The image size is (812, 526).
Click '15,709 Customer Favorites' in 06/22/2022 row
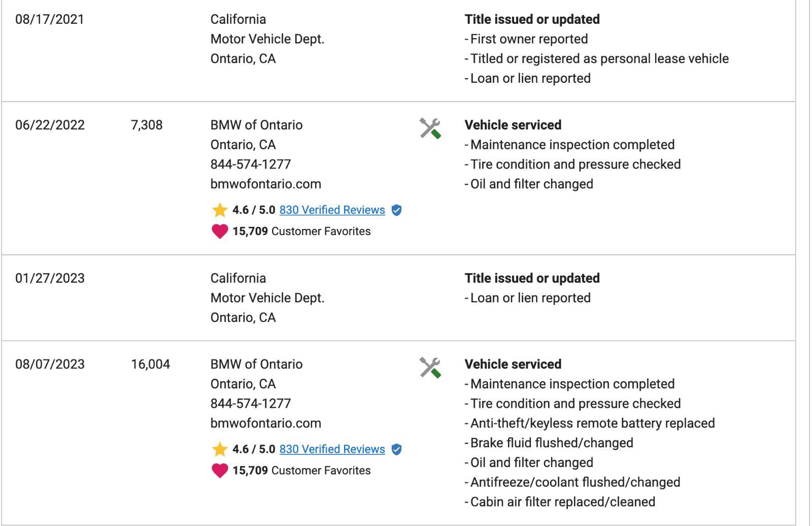click(x=301, y=231)
